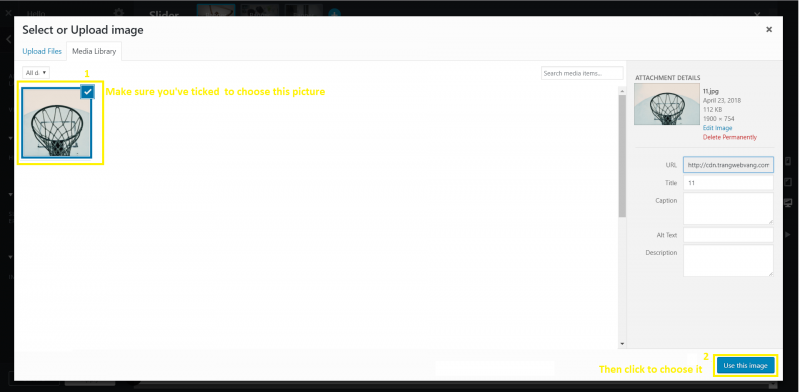Switch to the Media Library tab

94,52
